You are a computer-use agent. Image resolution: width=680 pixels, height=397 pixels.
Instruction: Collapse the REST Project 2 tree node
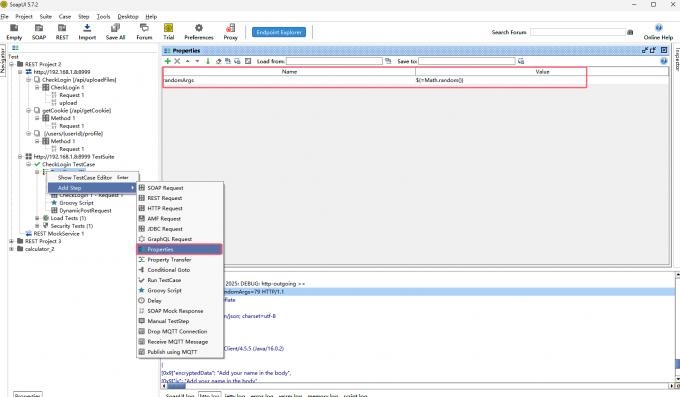click(x=12, y=64)
